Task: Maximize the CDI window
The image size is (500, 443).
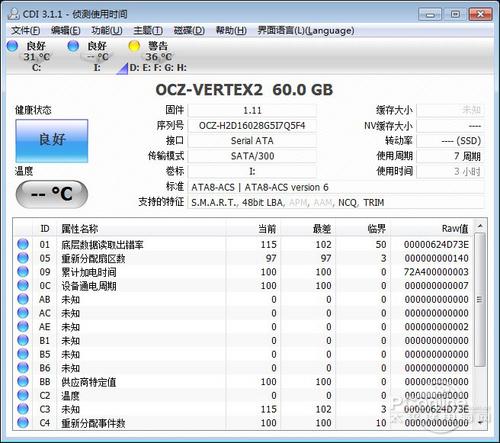Action: 455,14
